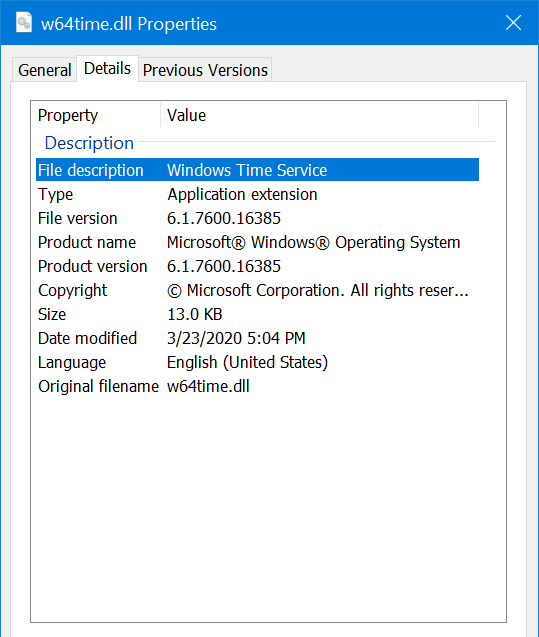Select the Description group heading

tap(89, 143)
